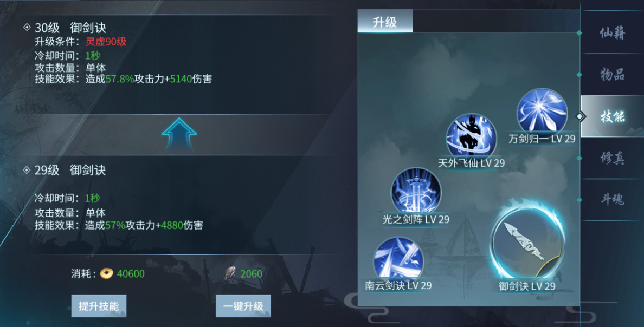Screen dimensions: 644x327
Task: Click the stone material cost icon
Action: click(x=231, y=273)
